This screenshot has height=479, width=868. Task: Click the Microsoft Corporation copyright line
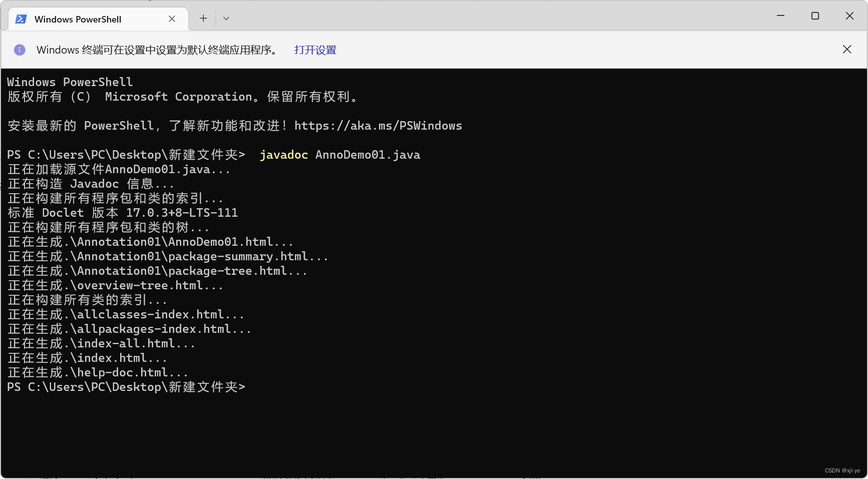183,97
